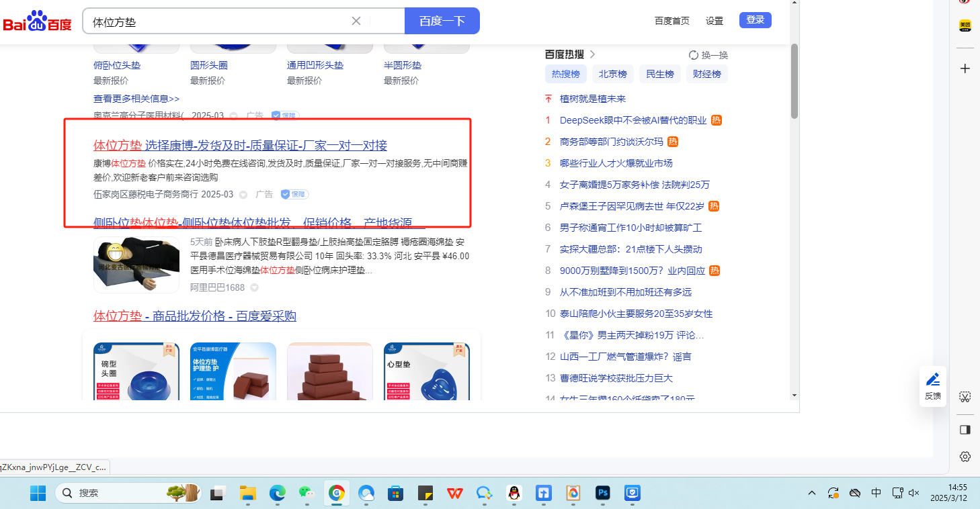Open the dropdown arrow beside 阿里巴巴1688

click(255, 287)
